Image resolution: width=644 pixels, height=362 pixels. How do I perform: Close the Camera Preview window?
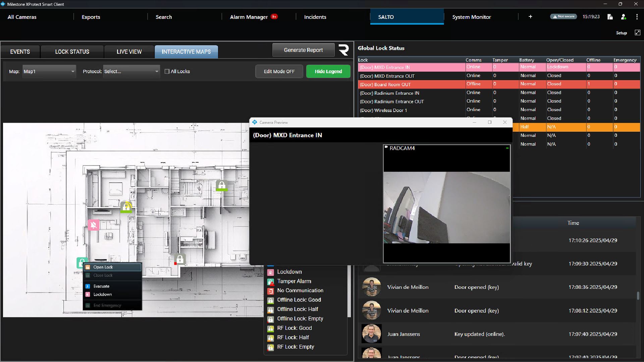(x=505, y=122)
